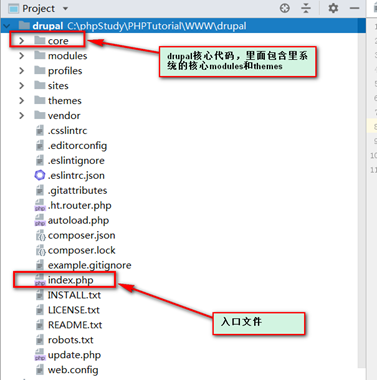Image resolution: width=377 pixels, height=380 pixels.
Task: Select composer.lock in the tree
Action: pos(82,250)
